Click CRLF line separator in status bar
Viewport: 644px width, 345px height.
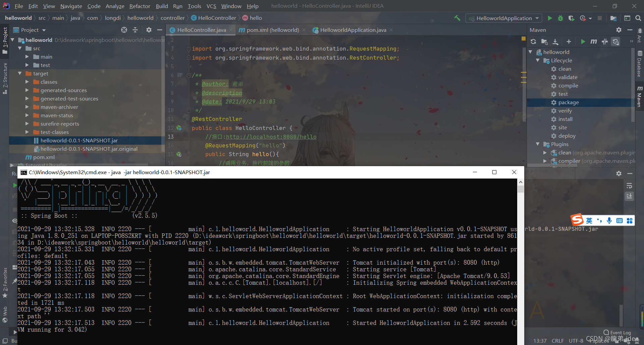[557, 341]
